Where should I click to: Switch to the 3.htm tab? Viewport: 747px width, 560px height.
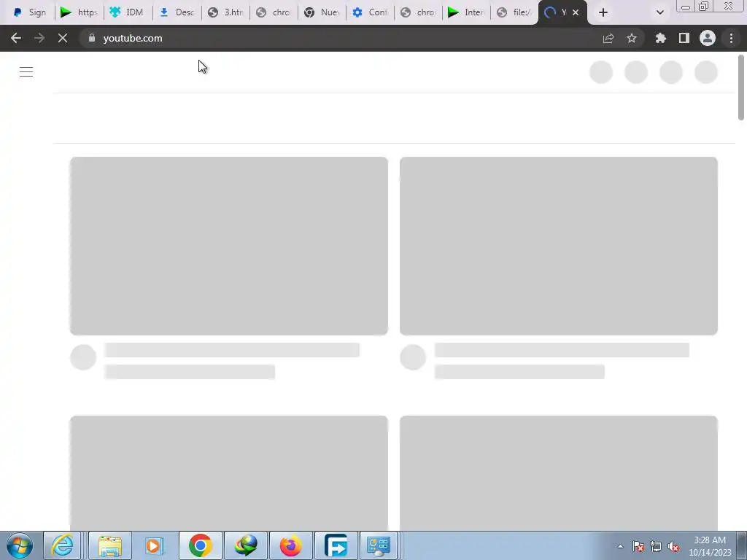pyautogui.click(x=226, y=12)
